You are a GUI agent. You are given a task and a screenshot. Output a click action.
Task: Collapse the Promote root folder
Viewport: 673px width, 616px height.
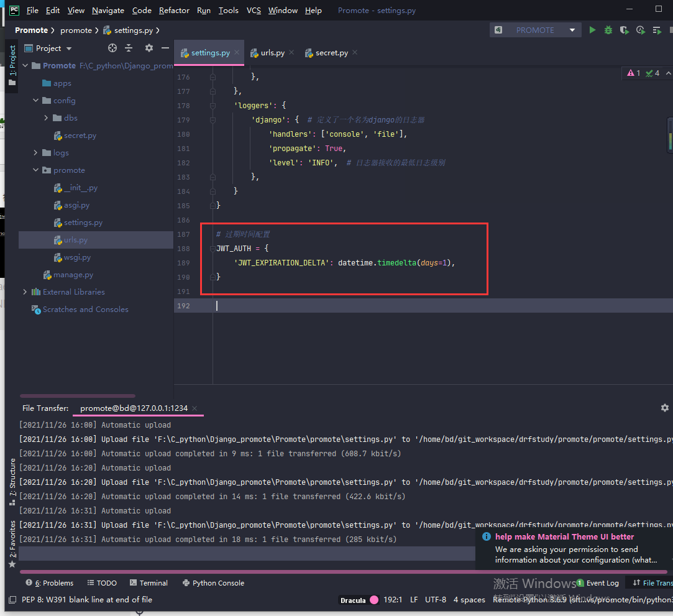coord(25,66)
